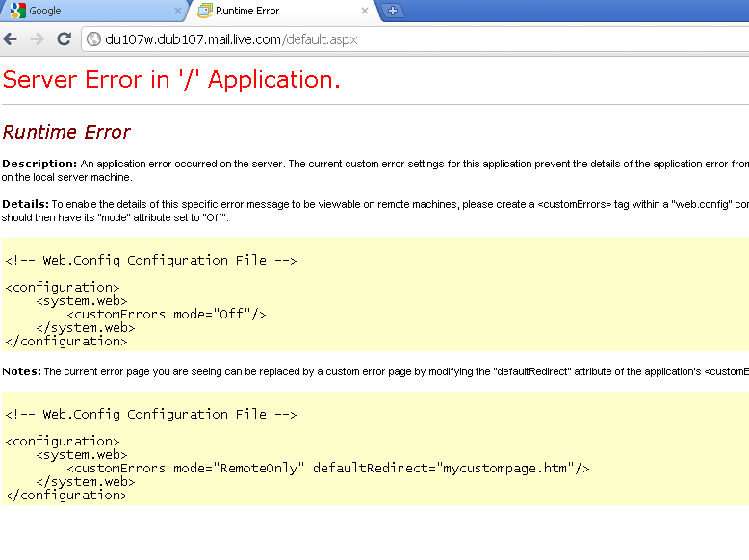Viewport: 749px width, 560px height.
Task: Click the forward navigation arrow
Action: pyautogui.click(x=37, y=39)
